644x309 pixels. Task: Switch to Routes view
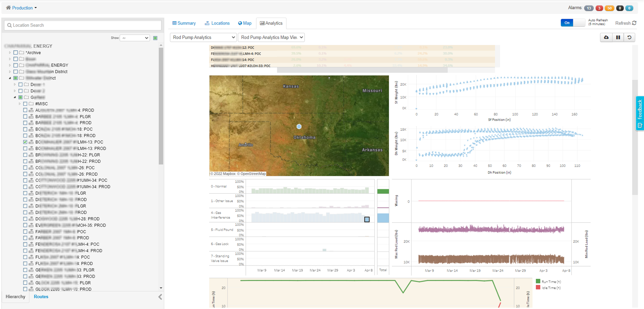(41, 297)
